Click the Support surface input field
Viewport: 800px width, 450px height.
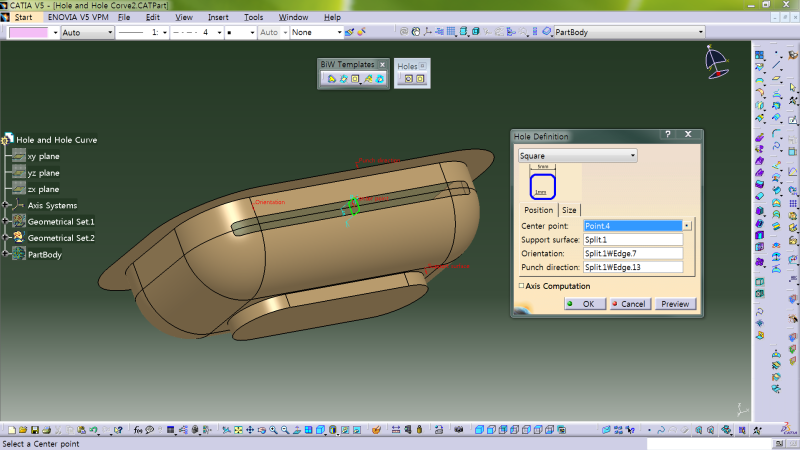pos(632,239)
